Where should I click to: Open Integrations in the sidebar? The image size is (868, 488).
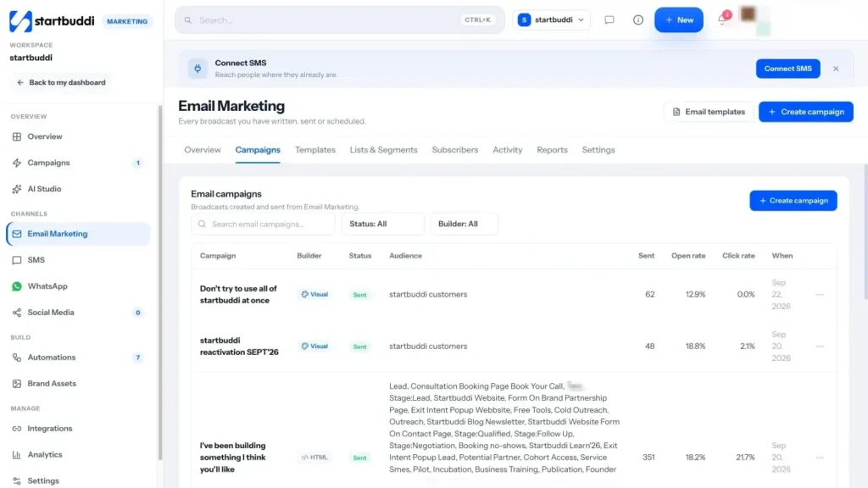(x=77, y=428)
